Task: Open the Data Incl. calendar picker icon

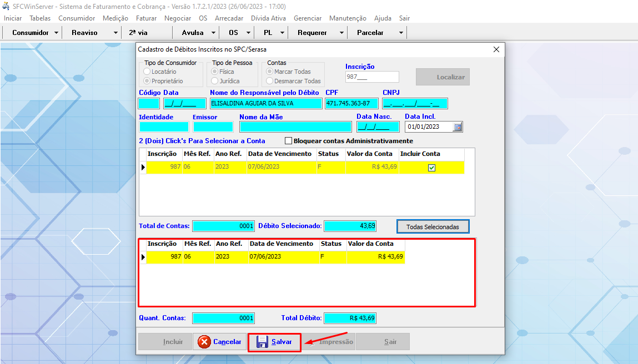Action: pyautogui.click(x=458, y=127)
